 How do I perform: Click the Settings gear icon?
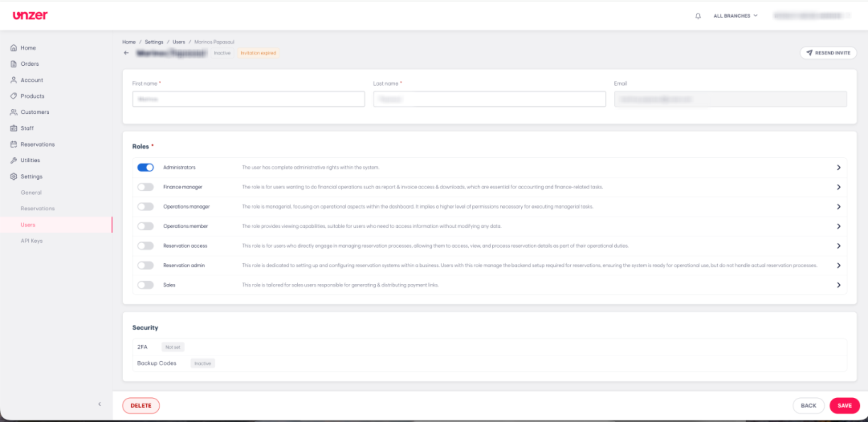14,176
